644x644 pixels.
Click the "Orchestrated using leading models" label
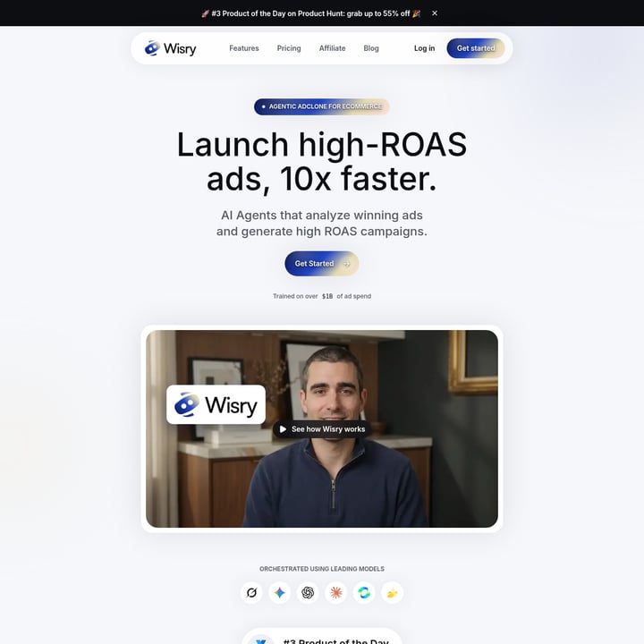pos(322,569)
